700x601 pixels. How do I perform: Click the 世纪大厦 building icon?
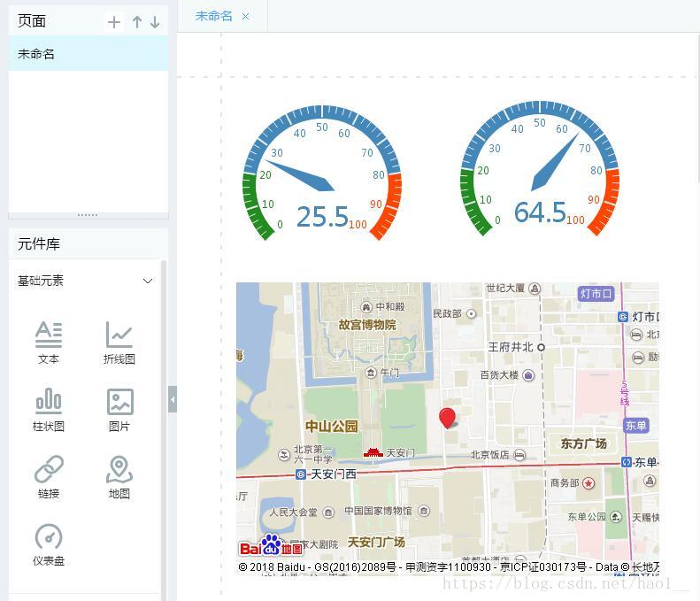pyautogui.click(x=535, y=289)
